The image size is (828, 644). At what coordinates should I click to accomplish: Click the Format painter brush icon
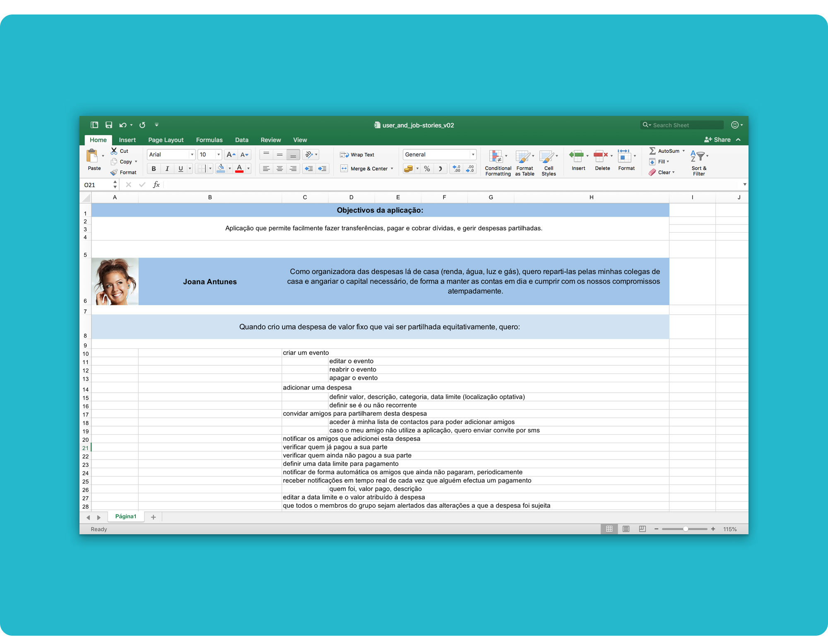click(114, 172)
